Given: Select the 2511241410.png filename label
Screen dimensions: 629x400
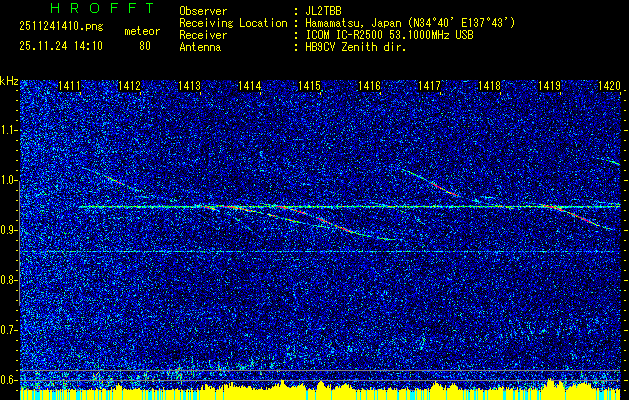Looking at the screenshot, I should (x=61, y=27).
